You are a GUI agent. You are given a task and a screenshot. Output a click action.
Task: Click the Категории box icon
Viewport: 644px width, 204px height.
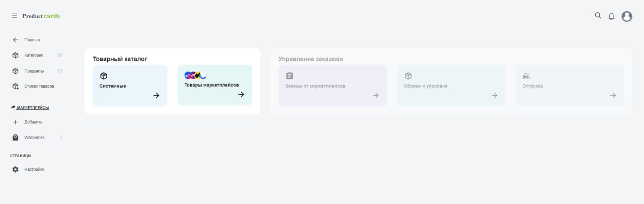pyautogui.click(x=16, y=55)
